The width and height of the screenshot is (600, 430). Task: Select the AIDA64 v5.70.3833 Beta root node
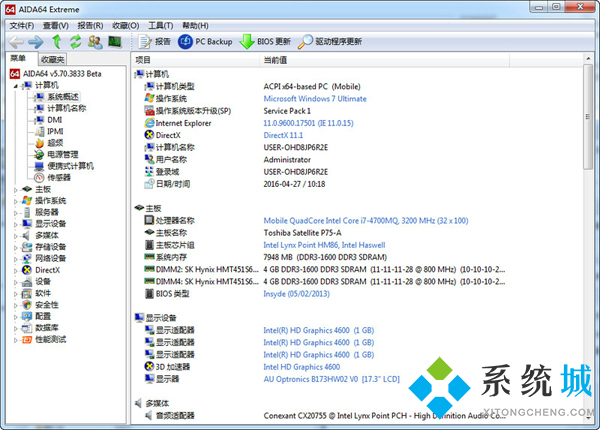tap(56, 73)
